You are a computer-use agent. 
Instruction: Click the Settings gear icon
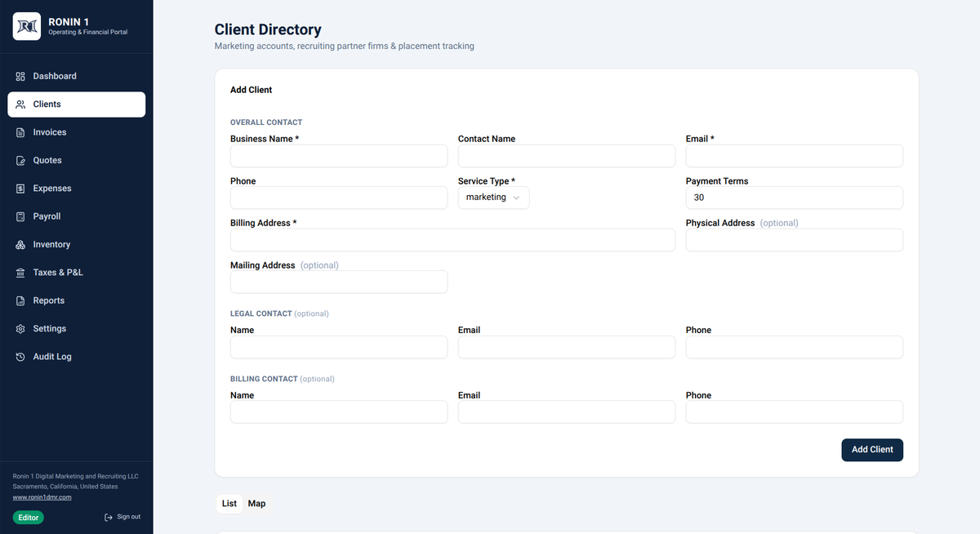(20, 329)
